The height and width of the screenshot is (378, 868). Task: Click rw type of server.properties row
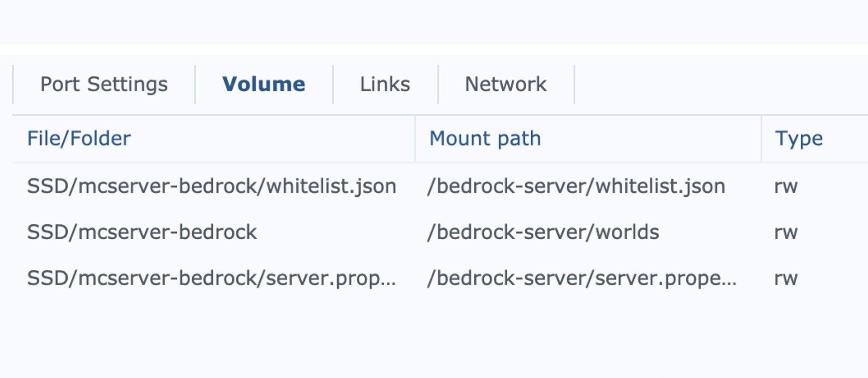(x=786, y=279)
